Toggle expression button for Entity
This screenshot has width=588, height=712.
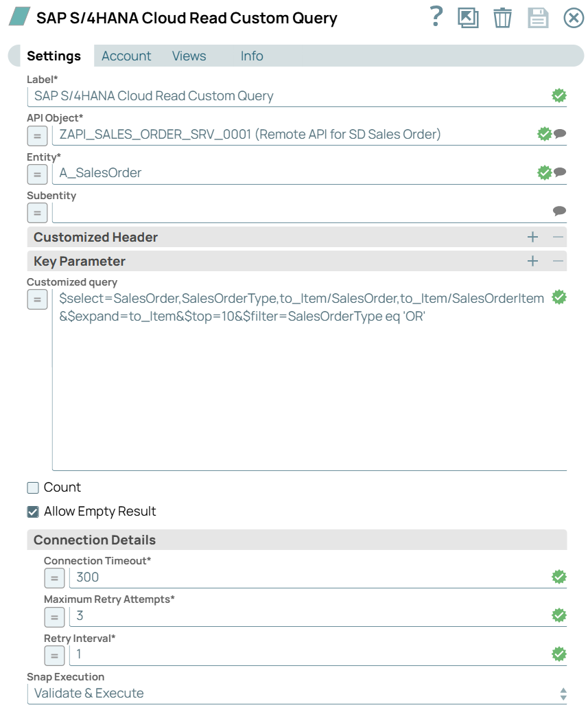(x=37, y=174)
